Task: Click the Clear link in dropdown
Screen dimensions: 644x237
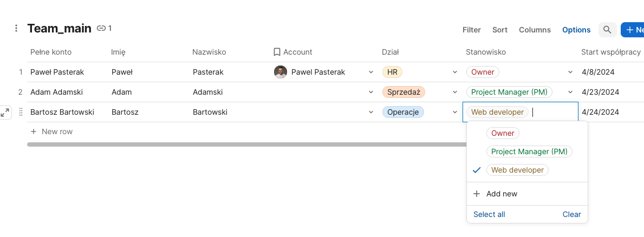Action: coord(571,214)
